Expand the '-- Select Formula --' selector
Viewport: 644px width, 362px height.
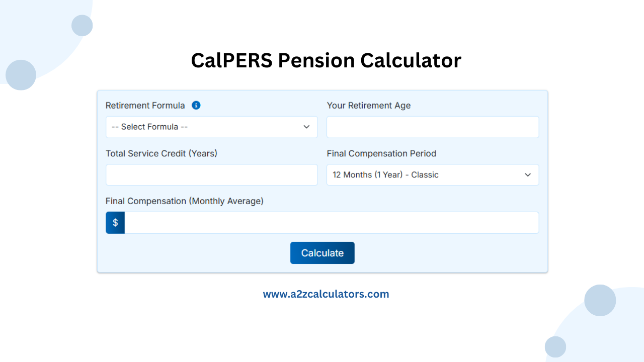pos(211,127)
